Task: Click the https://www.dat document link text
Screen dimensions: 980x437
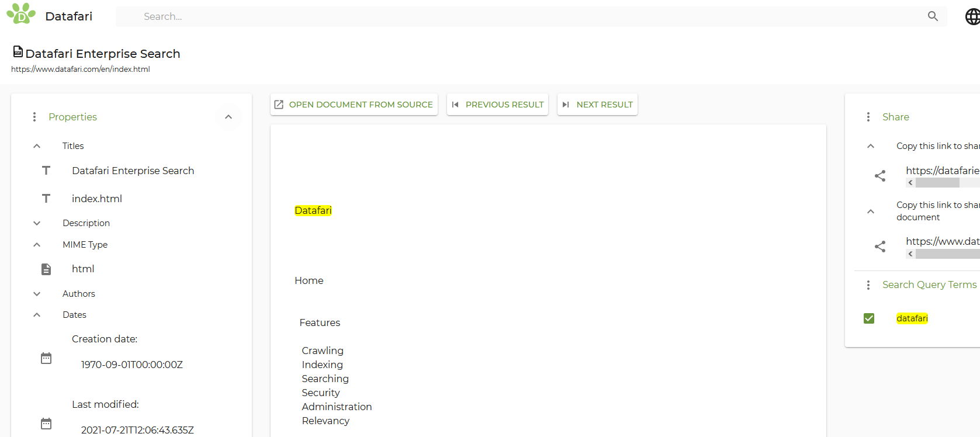Action: (943, 241)
